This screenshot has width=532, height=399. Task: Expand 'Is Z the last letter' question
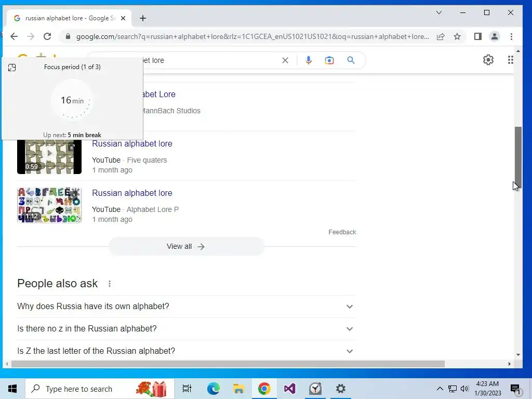pyautogui.click(x=186, y=351)
